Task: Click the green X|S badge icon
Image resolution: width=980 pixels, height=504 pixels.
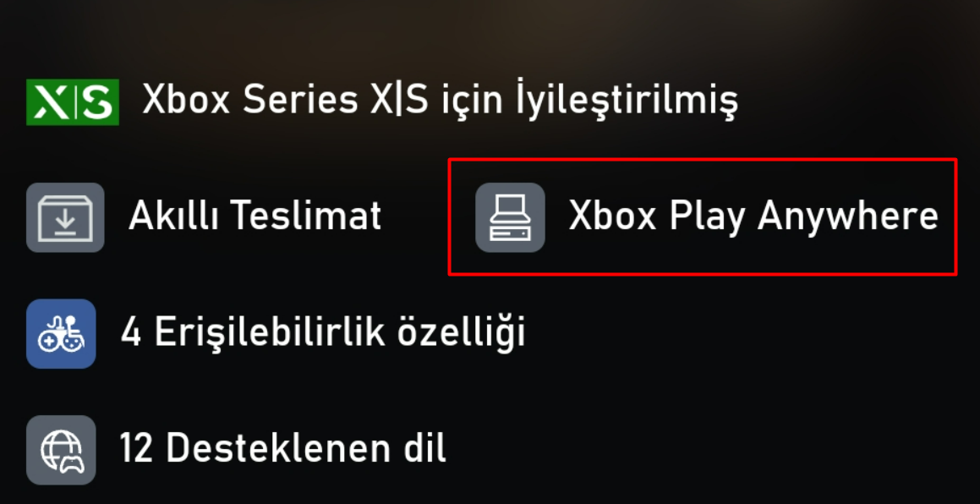Action: (x=73, y=102)
